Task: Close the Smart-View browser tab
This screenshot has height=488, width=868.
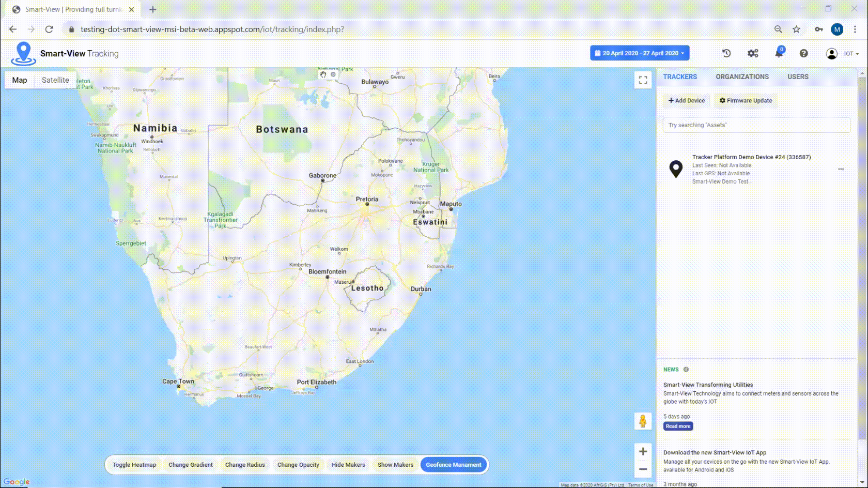Action: click(x=131, y=9)
